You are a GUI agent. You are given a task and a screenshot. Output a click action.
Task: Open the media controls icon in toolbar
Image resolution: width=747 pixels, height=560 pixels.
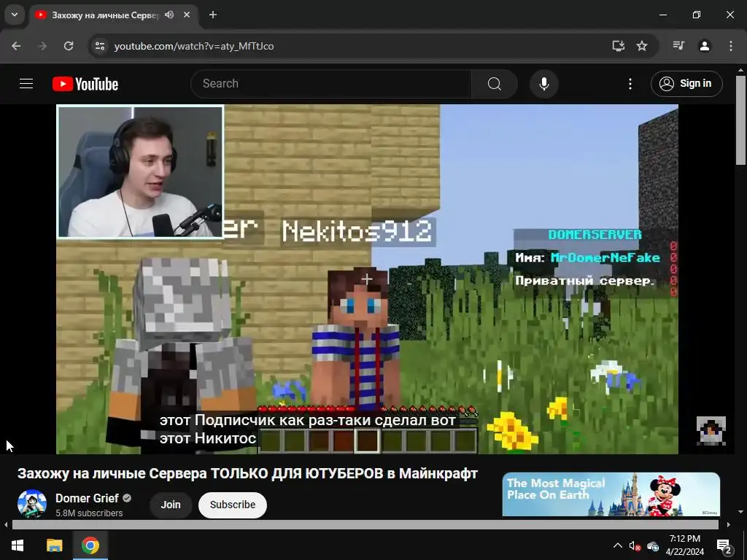(x=678, y=46)
